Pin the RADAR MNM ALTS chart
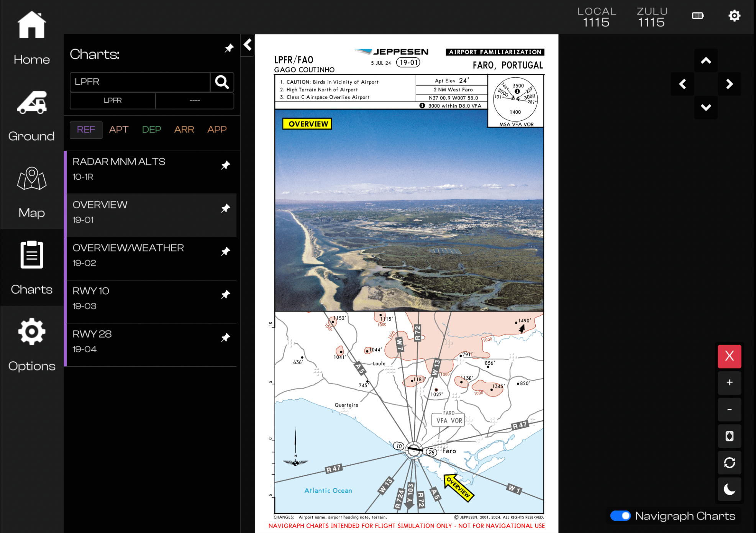The height and width of the screenshot is (533, 756). pos(226,165)
